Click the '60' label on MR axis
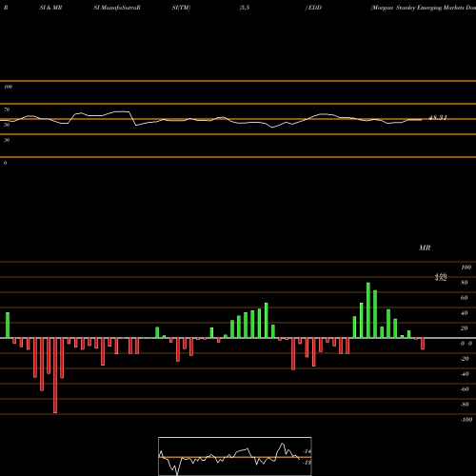The width and height of the screenshot is (476, 476). pyautogui.click(x=465, y=298)
